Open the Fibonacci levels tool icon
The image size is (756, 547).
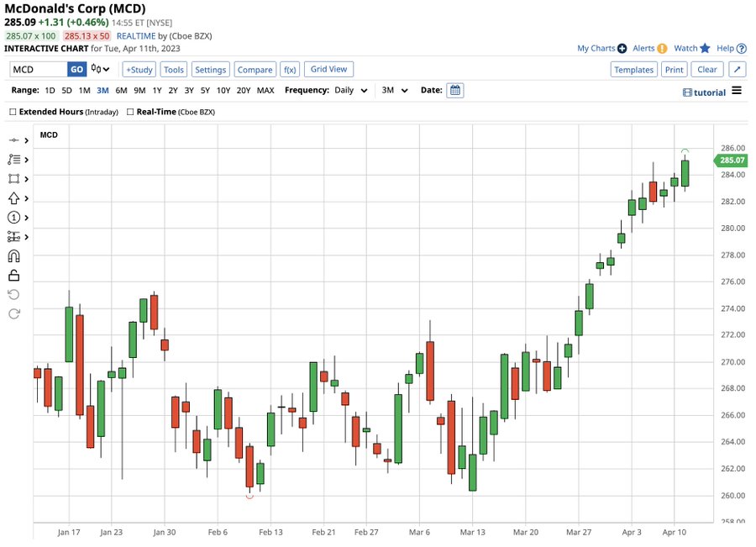[14, 237]
